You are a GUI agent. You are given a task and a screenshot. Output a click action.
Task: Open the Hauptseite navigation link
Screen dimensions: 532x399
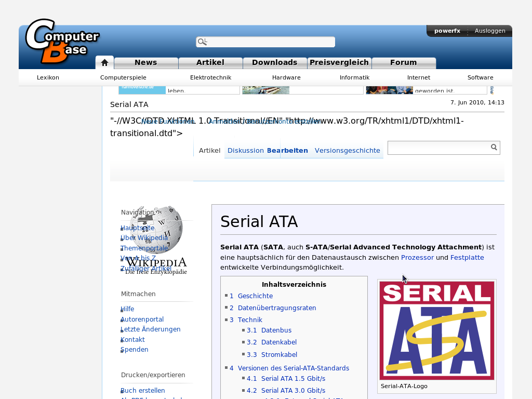pyautogui.click(x=137, y=228)
